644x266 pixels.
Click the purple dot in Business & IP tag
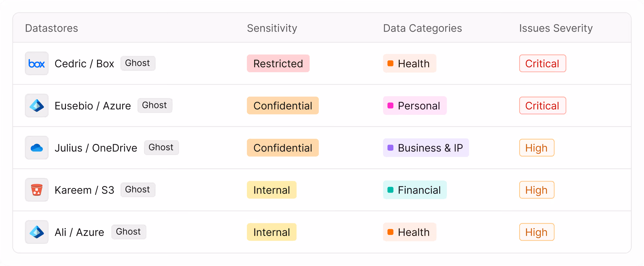390,148
